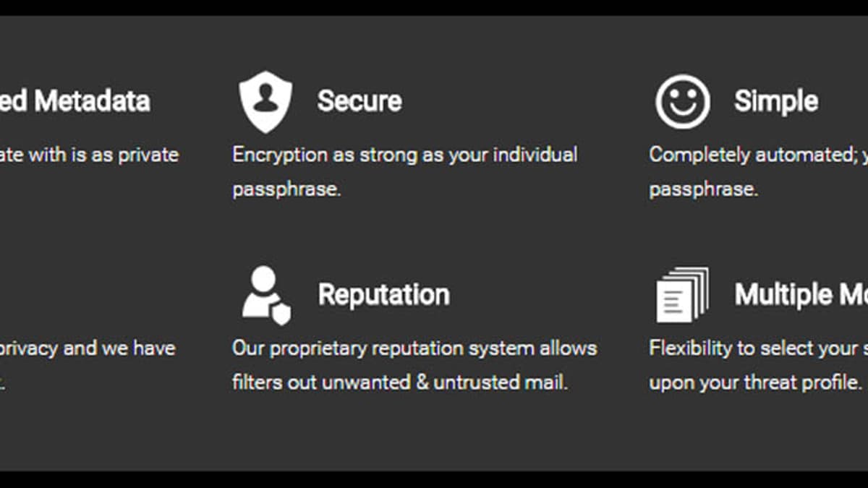Click the 'passphrase.' text under Simple

point(703,189)
